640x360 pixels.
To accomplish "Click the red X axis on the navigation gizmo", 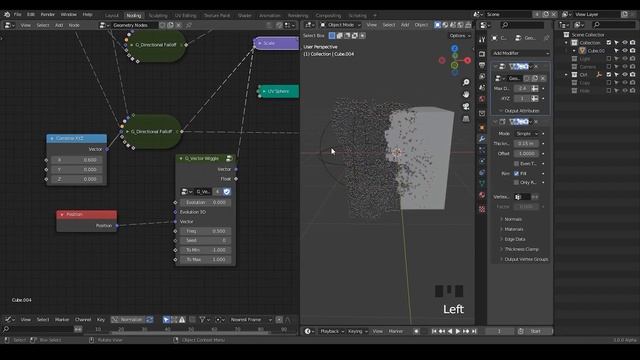I will pyautogui.click(x=467, y=60).
